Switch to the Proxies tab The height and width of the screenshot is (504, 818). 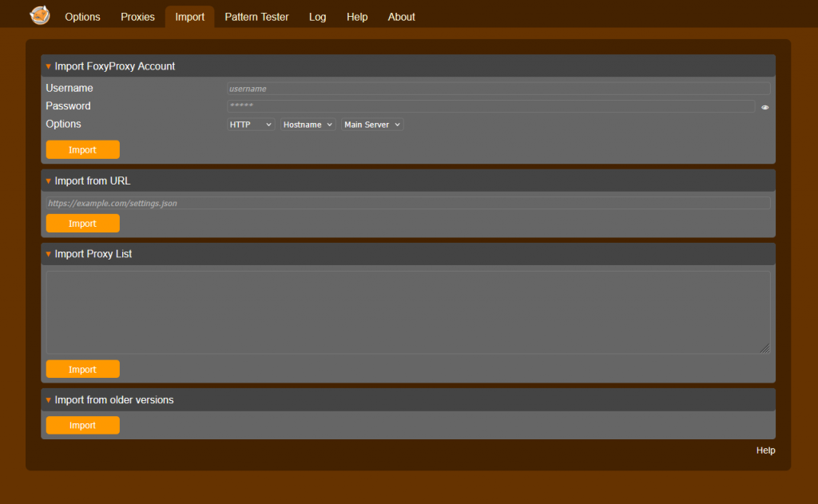(137, 17)
